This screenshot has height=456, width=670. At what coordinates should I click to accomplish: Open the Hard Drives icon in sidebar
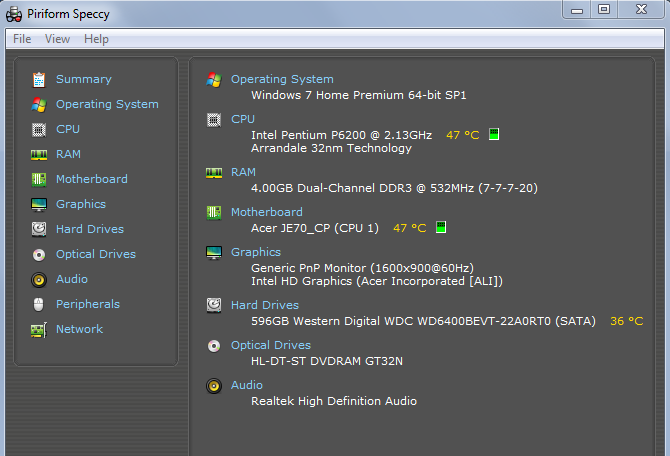coord(39,229)
